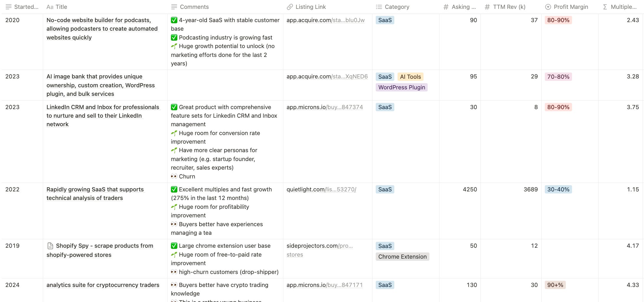This screenshot has width=644, height=302.
Task: Click the WordPress Plugin tag
Action: 401,87
